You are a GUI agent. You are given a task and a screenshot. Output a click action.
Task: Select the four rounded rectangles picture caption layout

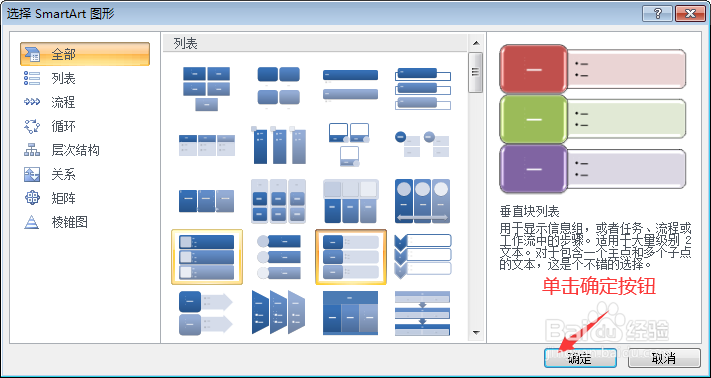pos(278,89)
